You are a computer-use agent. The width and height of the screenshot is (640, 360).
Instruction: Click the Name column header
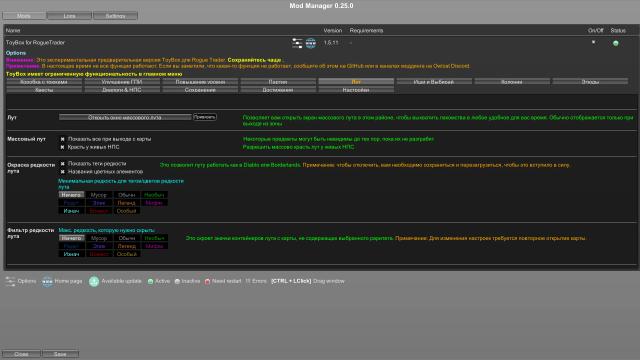click(x=13, y=30)
